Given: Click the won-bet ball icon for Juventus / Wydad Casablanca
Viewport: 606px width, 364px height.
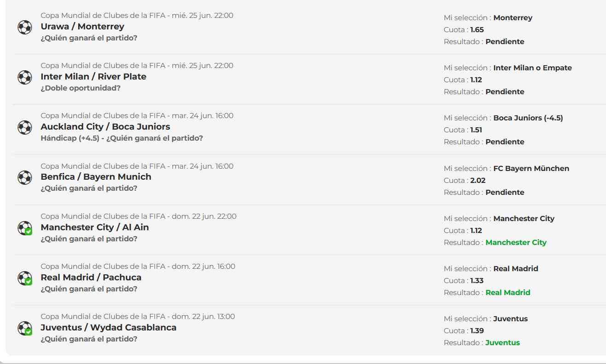Looking at the screenshot, I should tap(25, 328).
